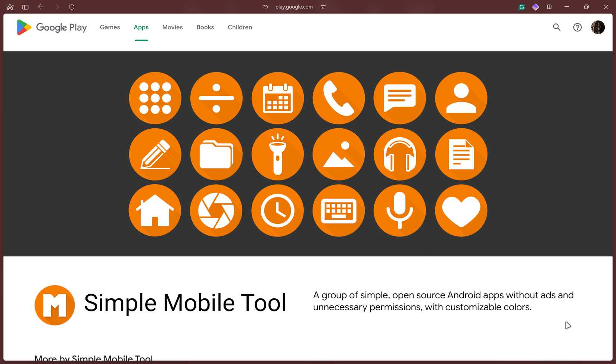Click 'More by Simple Mobile Tool' heading

[x=93, y=358]
